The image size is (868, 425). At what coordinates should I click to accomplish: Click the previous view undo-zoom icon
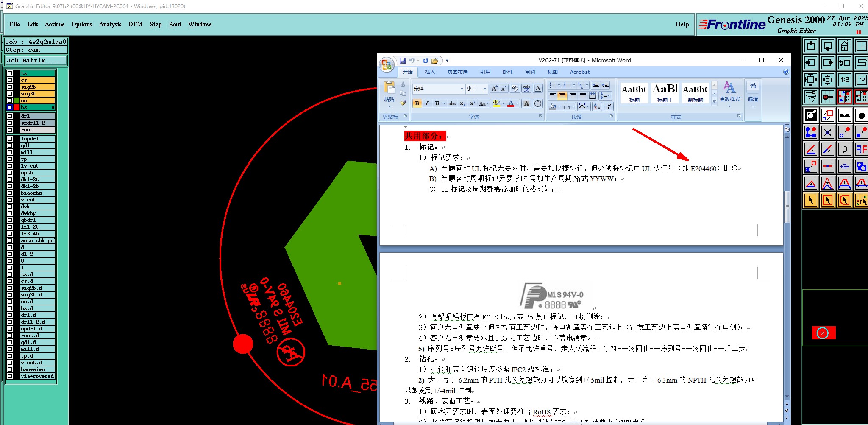coord(844,63)
